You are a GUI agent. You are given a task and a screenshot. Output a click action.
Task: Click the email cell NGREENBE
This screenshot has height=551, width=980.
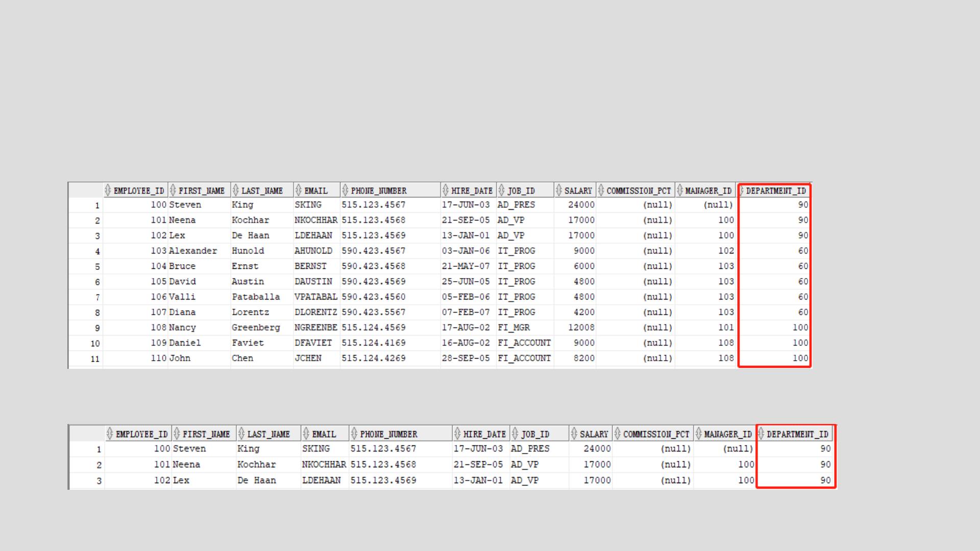(315, 327)
